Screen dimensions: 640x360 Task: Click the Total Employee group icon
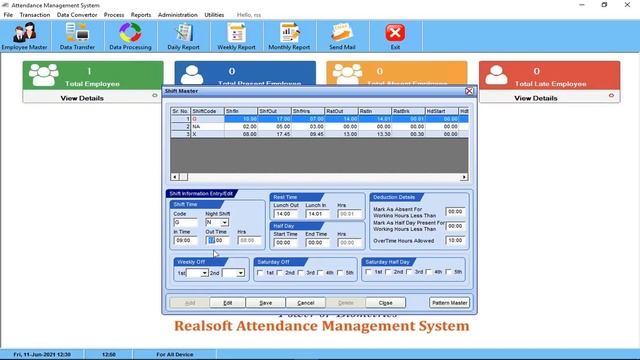tap(43, 75)
